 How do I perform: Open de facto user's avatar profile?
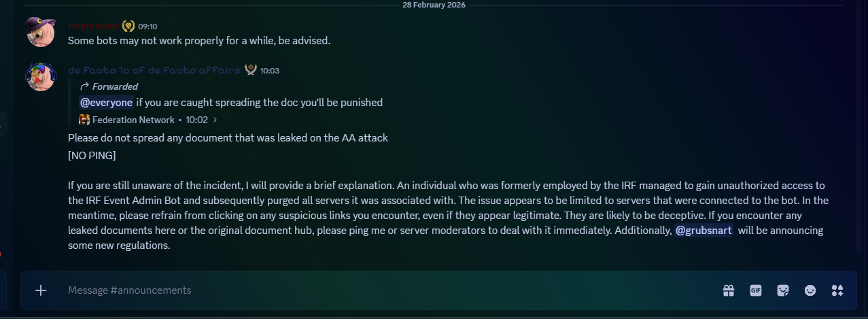pyautogui.click(x=40, y=76)
